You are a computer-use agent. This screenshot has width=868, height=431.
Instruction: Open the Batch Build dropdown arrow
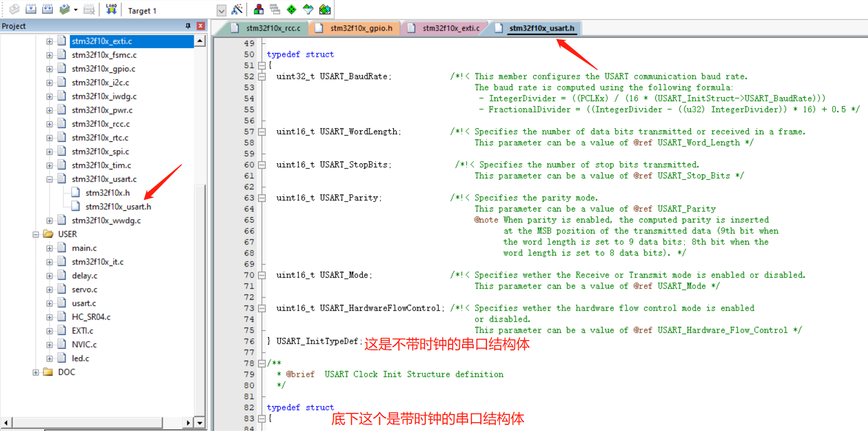coord(76,10)
